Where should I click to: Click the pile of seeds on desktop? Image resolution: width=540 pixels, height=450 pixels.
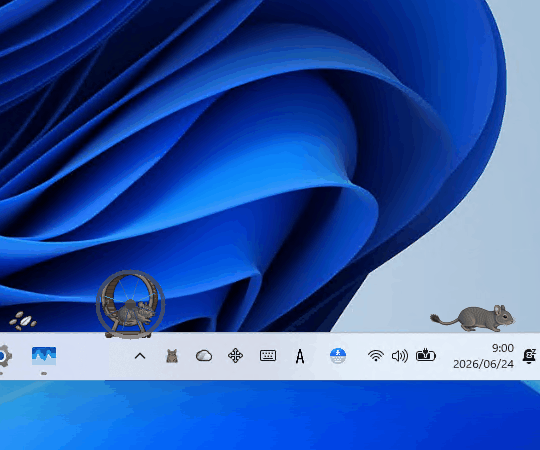pos(23,321)
